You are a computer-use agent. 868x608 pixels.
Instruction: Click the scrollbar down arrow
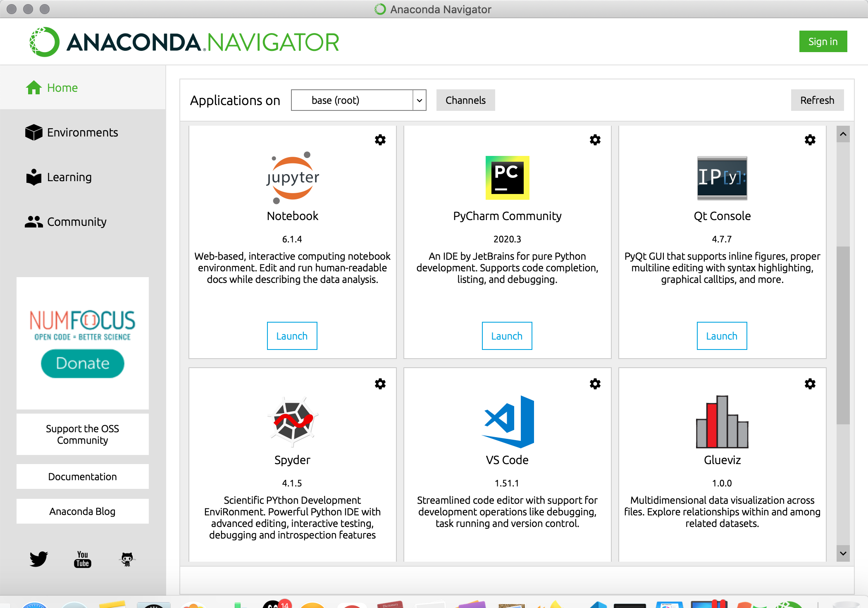843,553
